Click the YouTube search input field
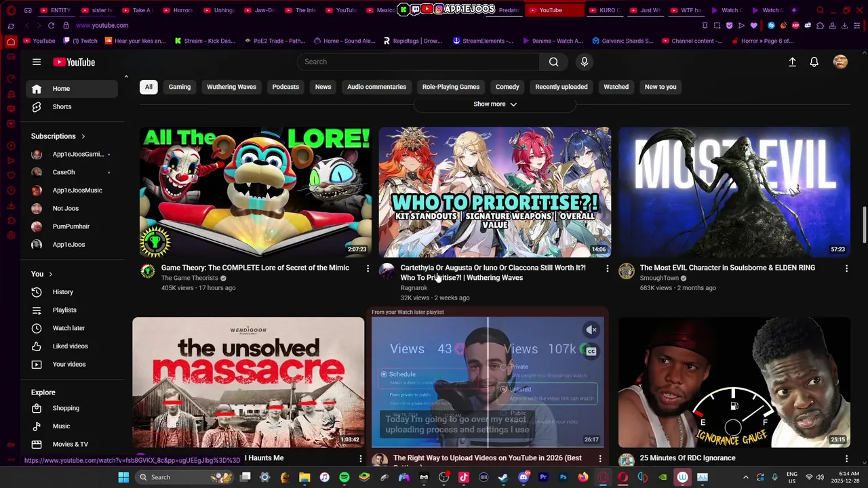The height and width of the screenshot is (488, 868). 418,62
